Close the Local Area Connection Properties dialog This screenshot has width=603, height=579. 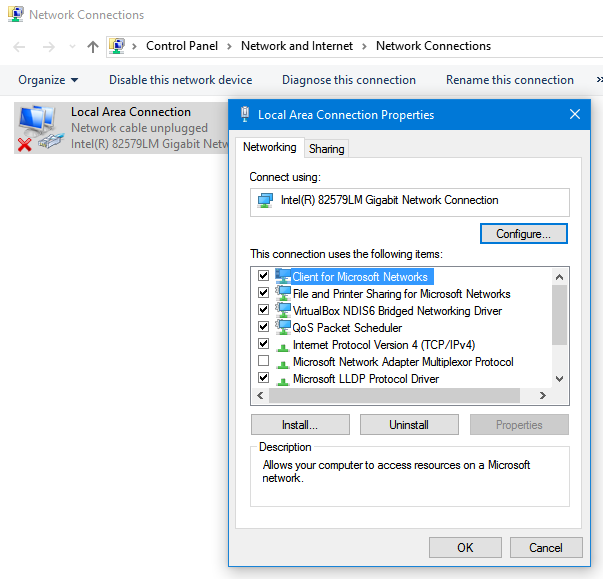tap(575, 114)
